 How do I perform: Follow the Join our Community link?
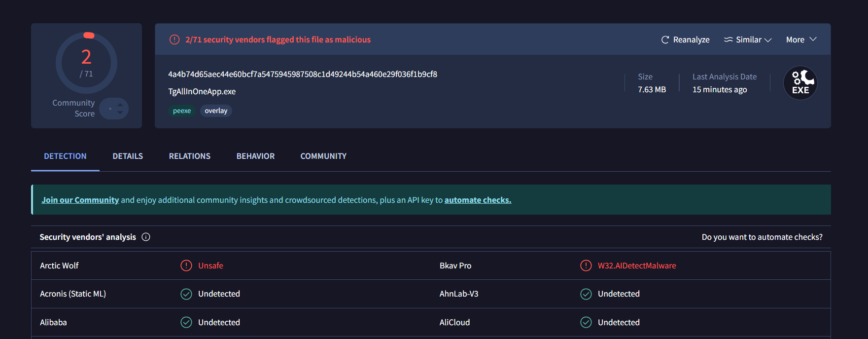click(80, 200)
